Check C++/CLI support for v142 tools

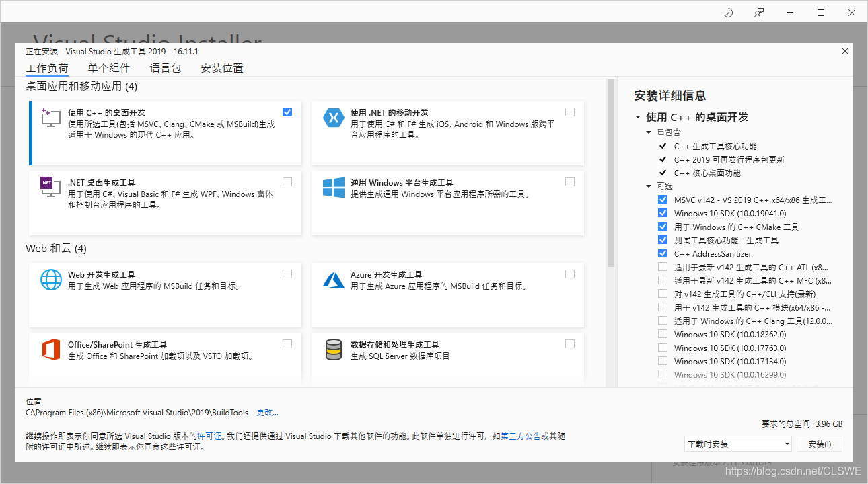663,294
